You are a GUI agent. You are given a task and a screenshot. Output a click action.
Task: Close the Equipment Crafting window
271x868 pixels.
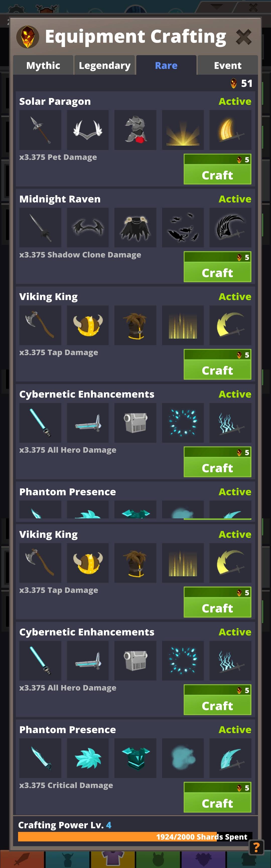[x=244, y=37]
